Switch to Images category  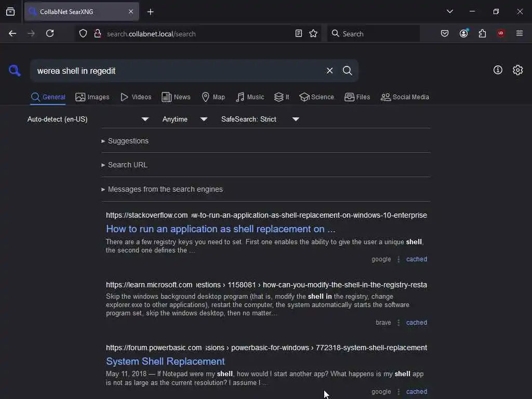click(92, 97)
